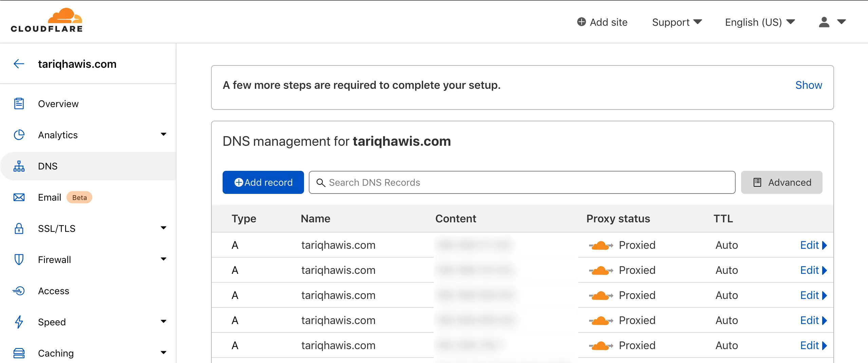Expand the Firewall sidebar section arrow
The width and height of the screenshot is (868, 363).
164,259
